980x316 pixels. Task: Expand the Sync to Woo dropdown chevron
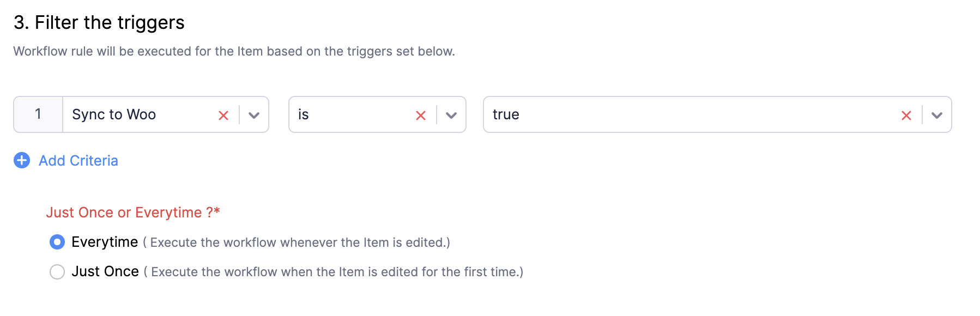[254, 116]
